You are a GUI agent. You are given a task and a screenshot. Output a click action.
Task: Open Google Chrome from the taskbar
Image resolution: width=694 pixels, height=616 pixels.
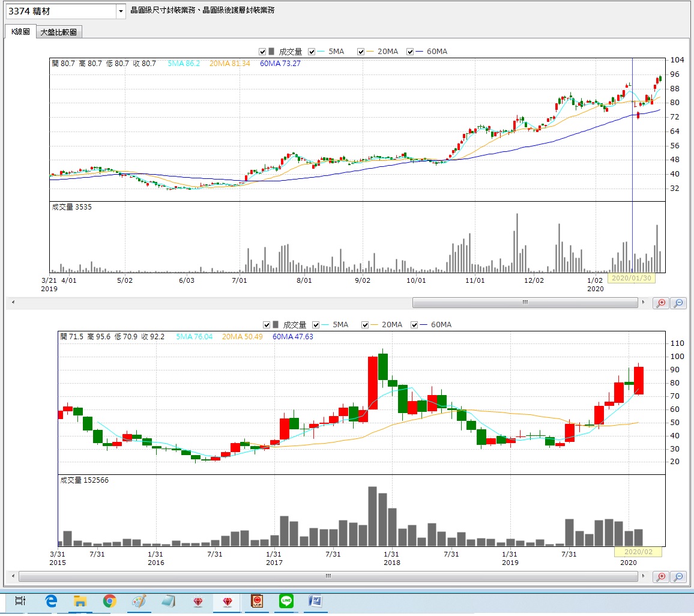(x=109, y=601)
